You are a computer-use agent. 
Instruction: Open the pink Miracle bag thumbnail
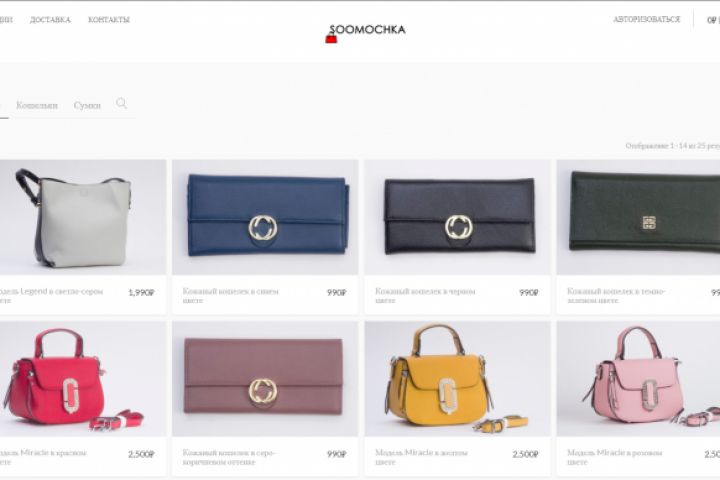pyautogui.click(x=638, y=378)
